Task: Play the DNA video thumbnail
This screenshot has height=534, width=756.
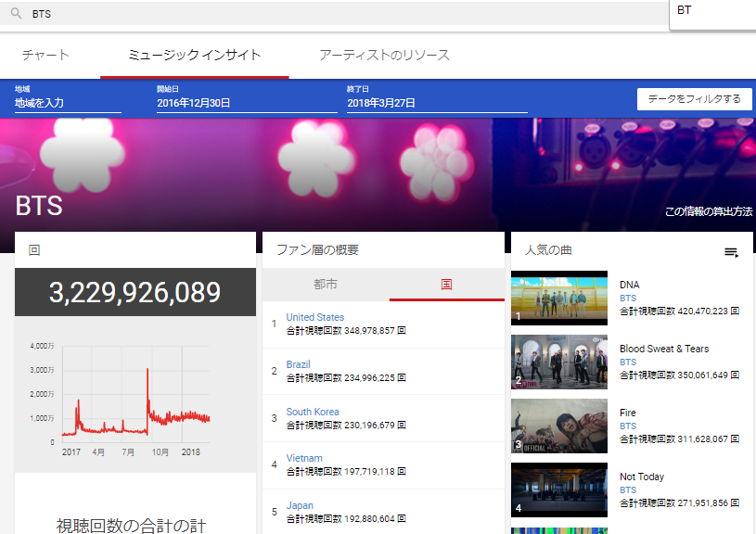Action: [x=559, y=298]
